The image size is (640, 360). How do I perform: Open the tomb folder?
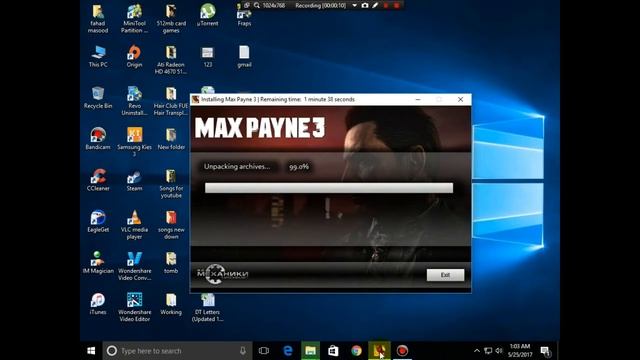[171, 262]
